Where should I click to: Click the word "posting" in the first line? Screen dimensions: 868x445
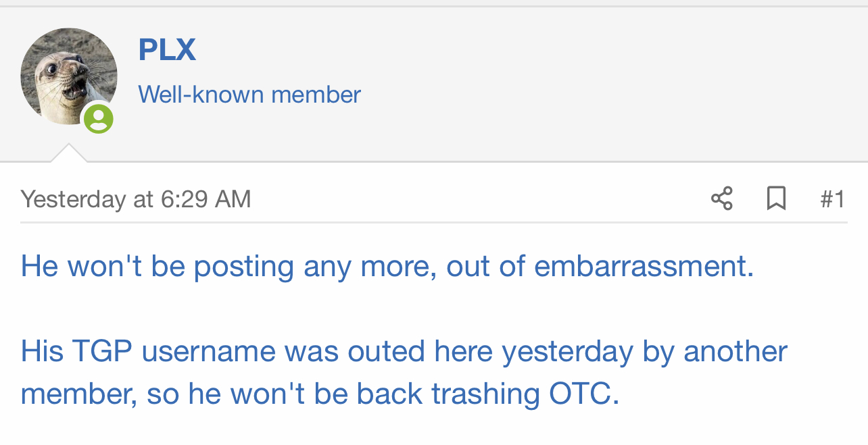243,266
